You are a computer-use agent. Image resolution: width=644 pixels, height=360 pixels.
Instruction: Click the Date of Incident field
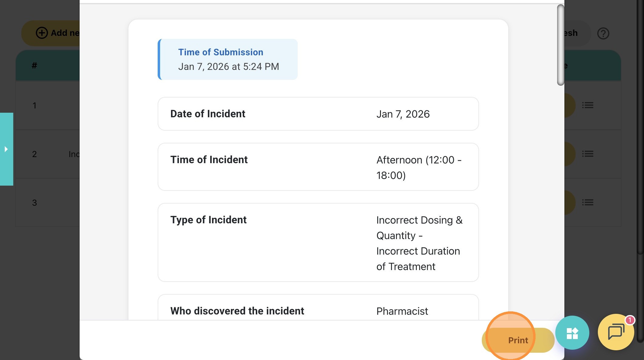(318, 114)
